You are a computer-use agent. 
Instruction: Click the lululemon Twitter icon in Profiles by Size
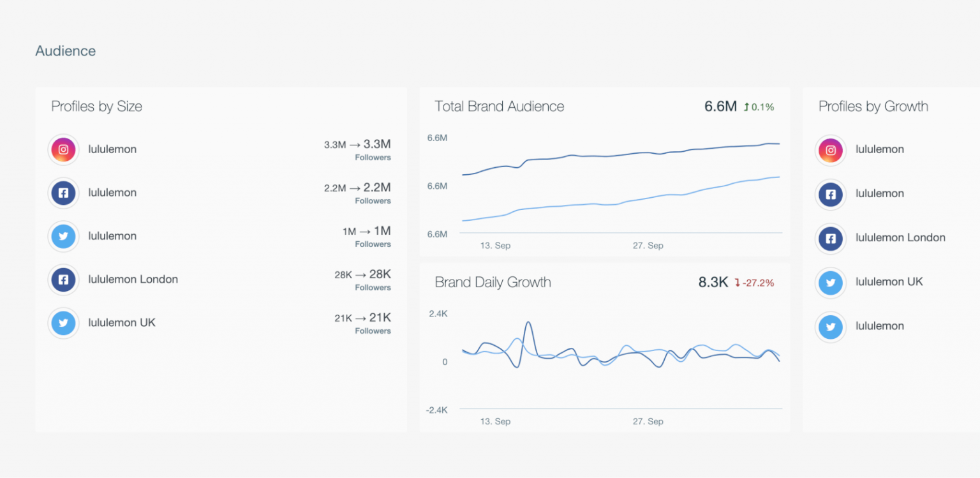tap(63, 236)
